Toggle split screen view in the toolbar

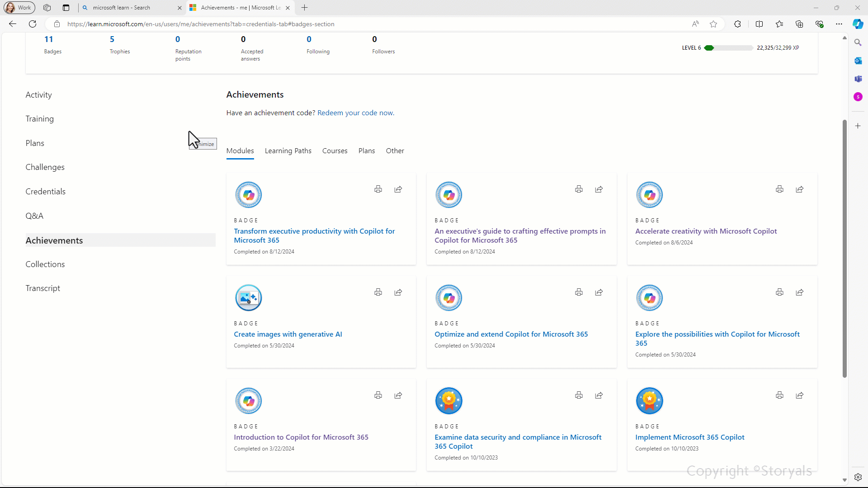[x=759, y=24]
